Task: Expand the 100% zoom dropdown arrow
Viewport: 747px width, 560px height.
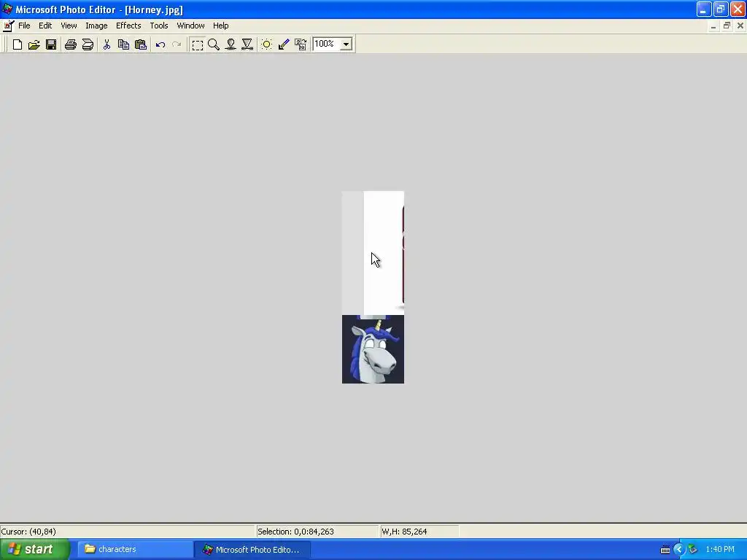Action: (347, 44)
